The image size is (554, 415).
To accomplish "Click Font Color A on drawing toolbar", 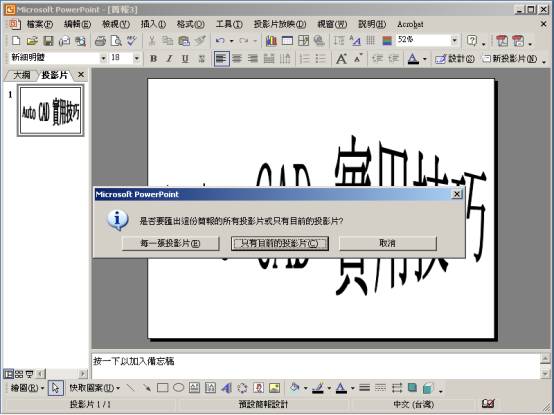I will tap(341, 388).
